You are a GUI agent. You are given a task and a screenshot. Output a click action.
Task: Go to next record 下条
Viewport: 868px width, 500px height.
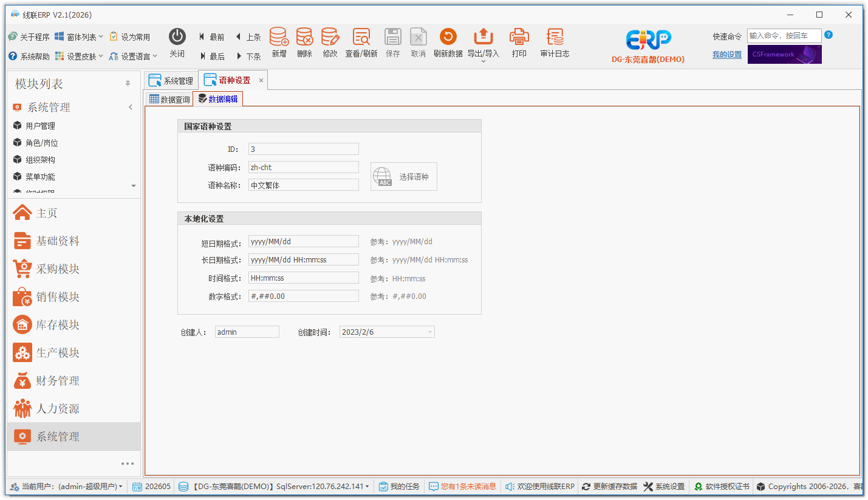[248, 57]
